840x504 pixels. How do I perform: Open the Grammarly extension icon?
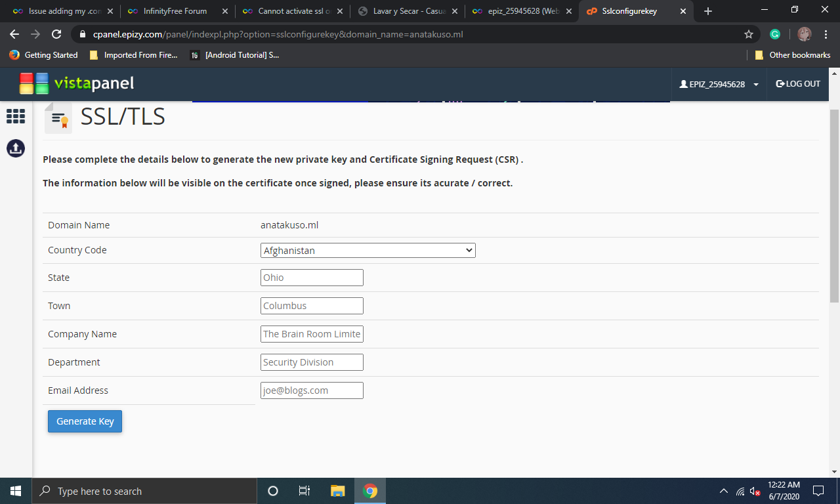(775, 34)
